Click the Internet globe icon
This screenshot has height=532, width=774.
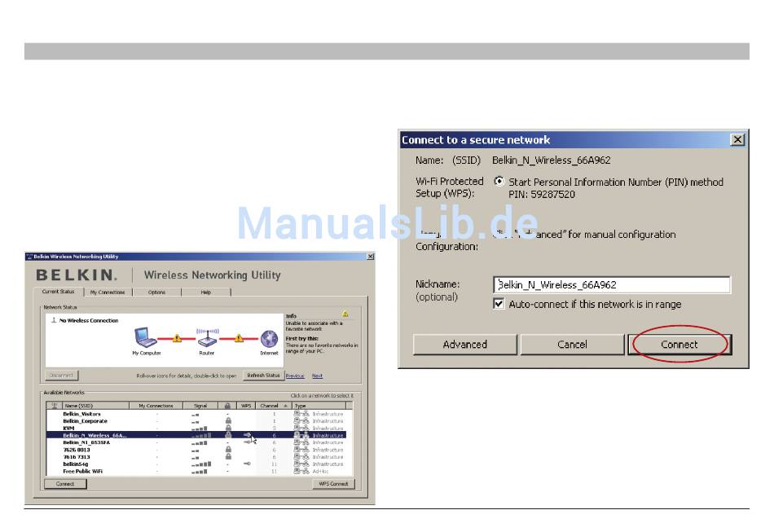point(269,337)
